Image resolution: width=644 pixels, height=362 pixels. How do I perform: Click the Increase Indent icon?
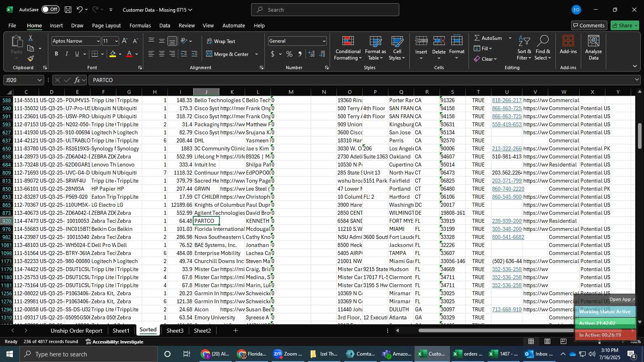194,54
